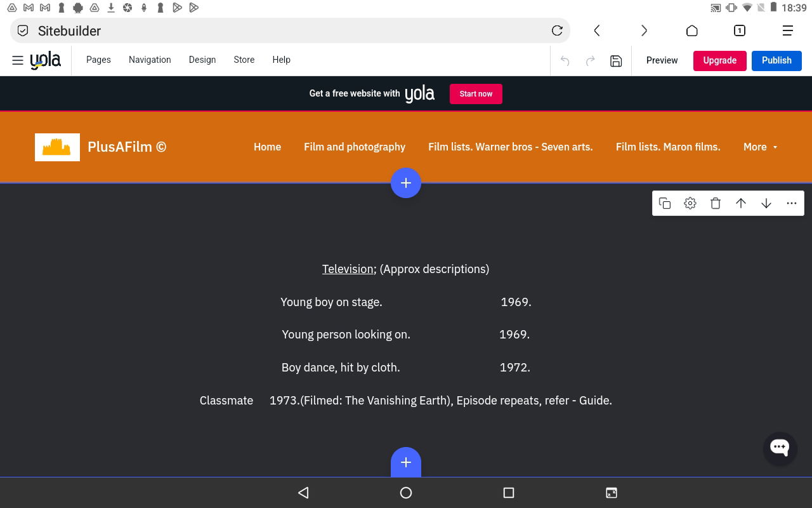The width and height of the screenshot is (812, 508).
Task: Expand the More navigation dropdown
Action: (x=760, y=147)
